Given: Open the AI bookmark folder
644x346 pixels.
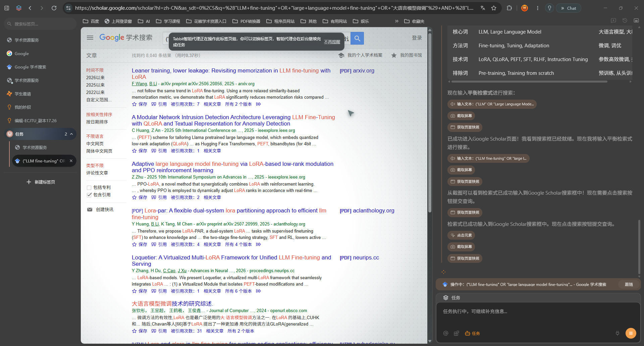Looking at the screenshot, I should [x=144, y=21].
